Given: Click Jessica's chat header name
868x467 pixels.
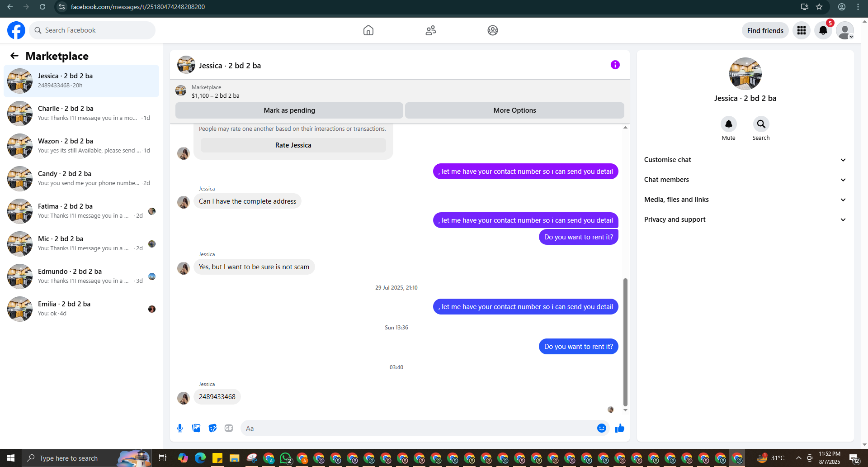Looking at the screenshot, I should click(x=230, y=66).
